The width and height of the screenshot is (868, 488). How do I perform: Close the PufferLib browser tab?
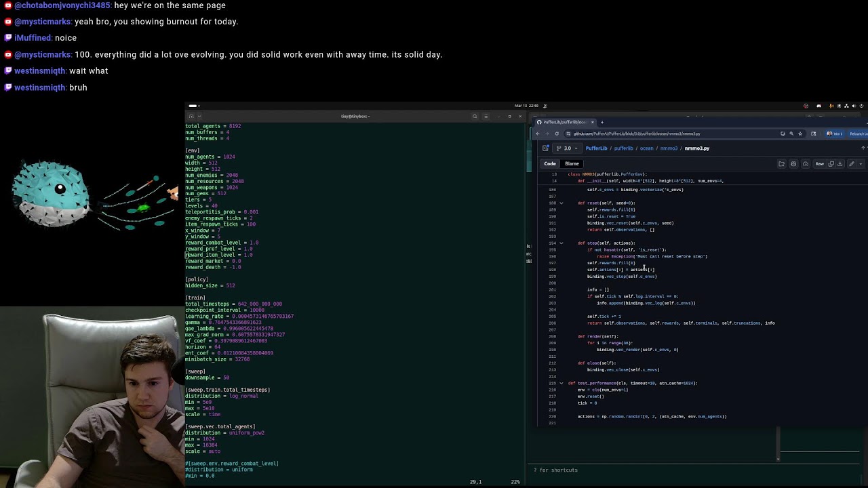[x=592, y=122]
